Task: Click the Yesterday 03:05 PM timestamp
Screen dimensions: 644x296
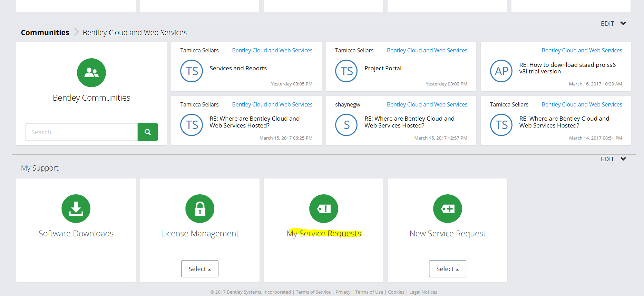Action: (292, 84)
